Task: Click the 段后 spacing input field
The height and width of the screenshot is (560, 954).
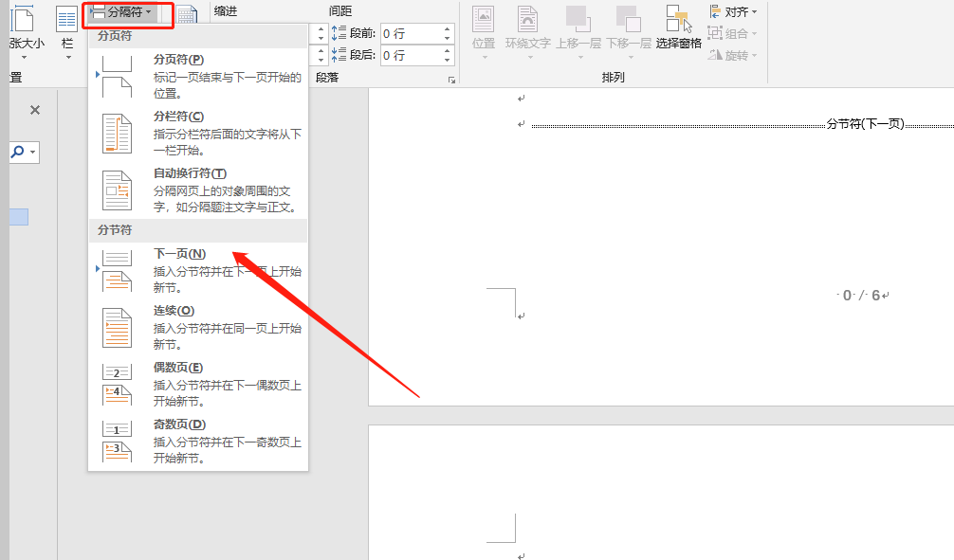Action: 410,55
